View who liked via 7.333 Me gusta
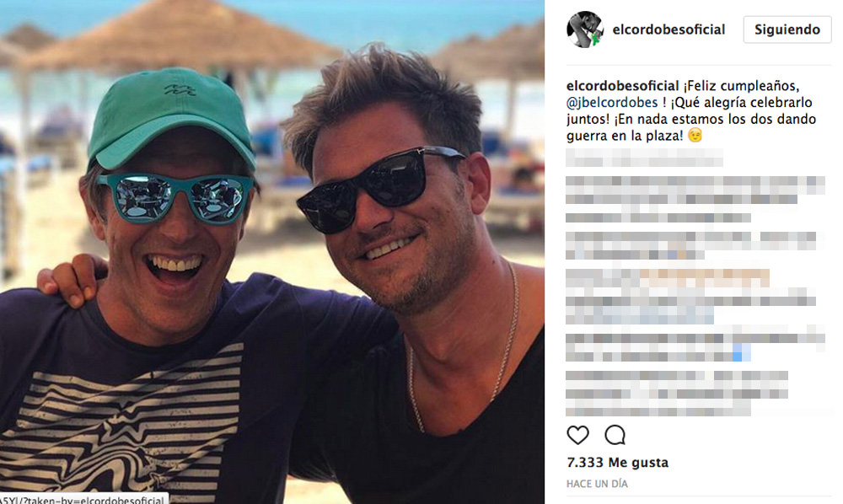Viewport: 843px width, 504px height. click(617, 462)
